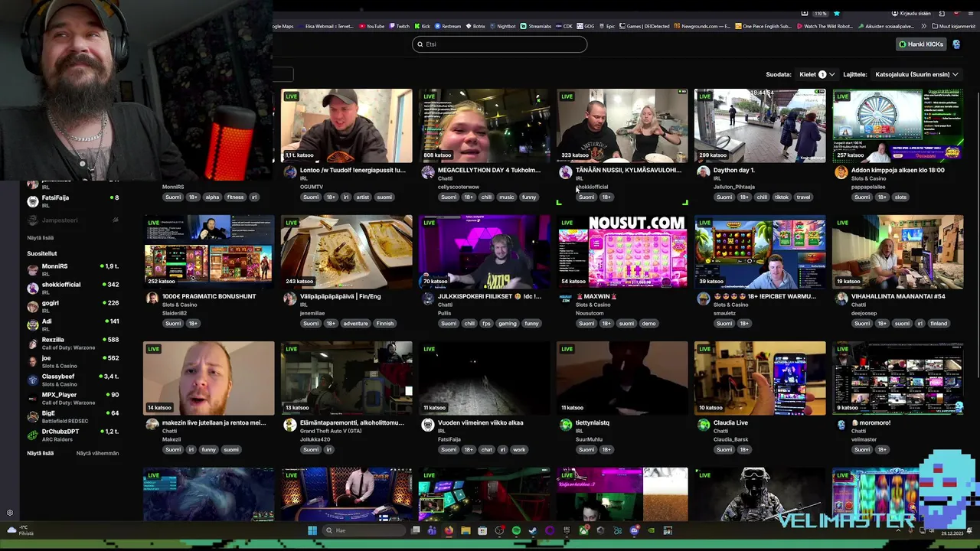The height and width of the screenshot is (551, 980).
Task: Open One Piece English Sub bookmark
Action: click(x=763, y=26)
